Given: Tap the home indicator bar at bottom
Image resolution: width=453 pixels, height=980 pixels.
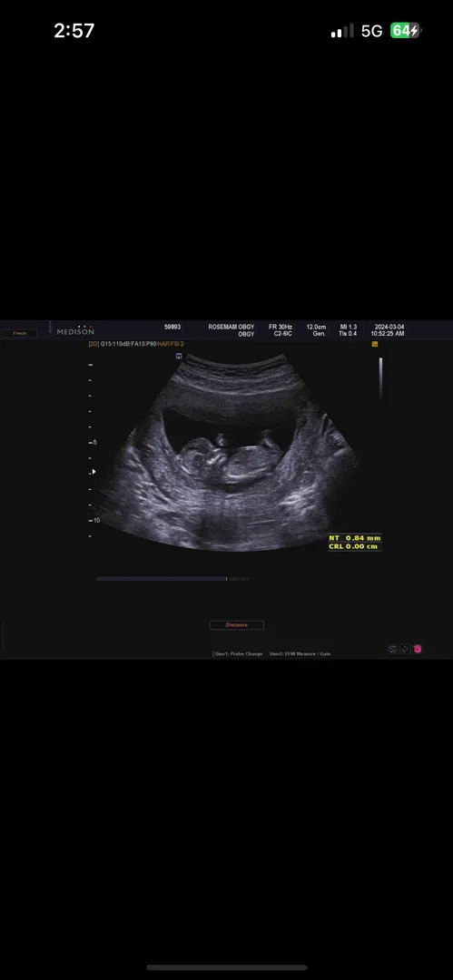Looking at the screenshot, I should 227,967.
